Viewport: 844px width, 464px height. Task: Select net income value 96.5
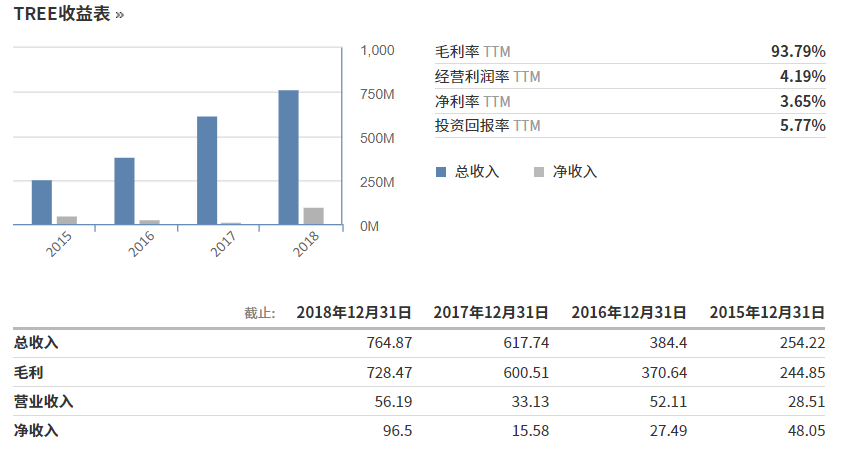point(397,431)
